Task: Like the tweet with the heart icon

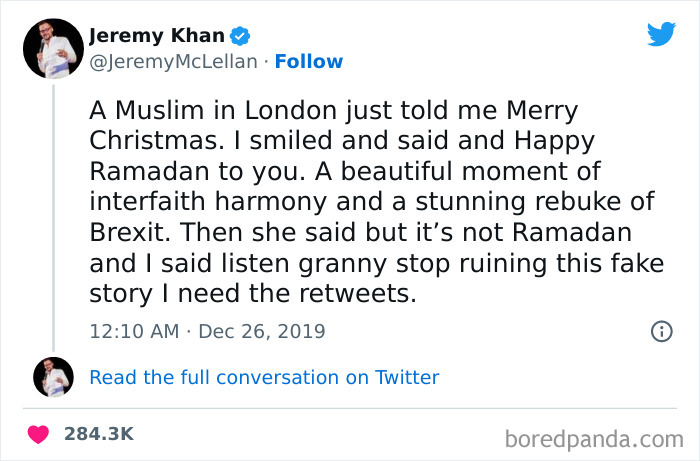Action: 40,433
